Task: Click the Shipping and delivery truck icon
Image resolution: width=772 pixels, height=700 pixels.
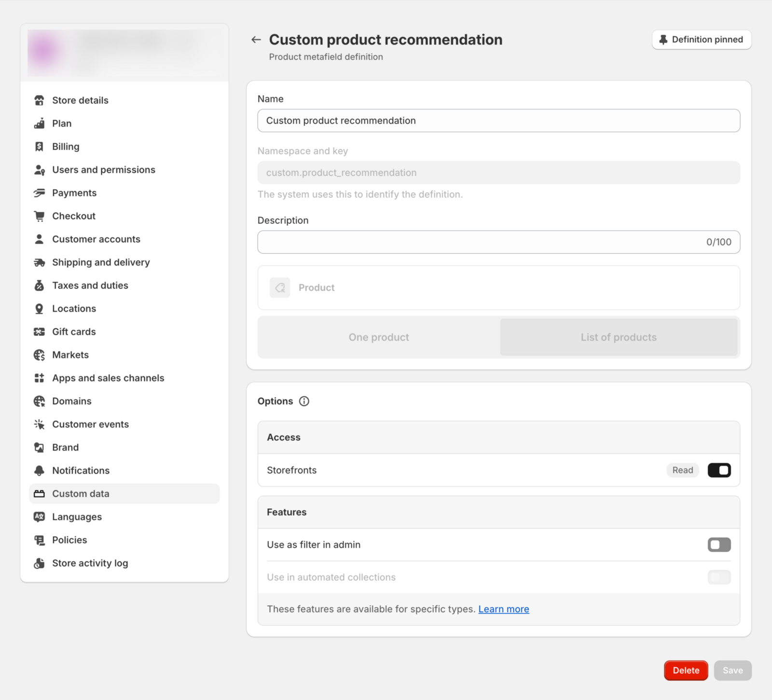Action: pos(40,263)
